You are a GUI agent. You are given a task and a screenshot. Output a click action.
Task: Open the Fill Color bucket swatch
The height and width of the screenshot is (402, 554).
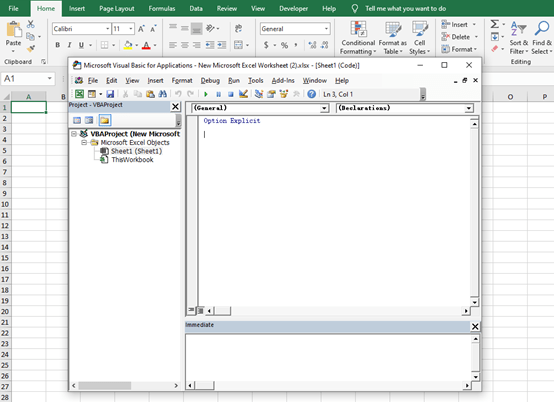[128, 45]
